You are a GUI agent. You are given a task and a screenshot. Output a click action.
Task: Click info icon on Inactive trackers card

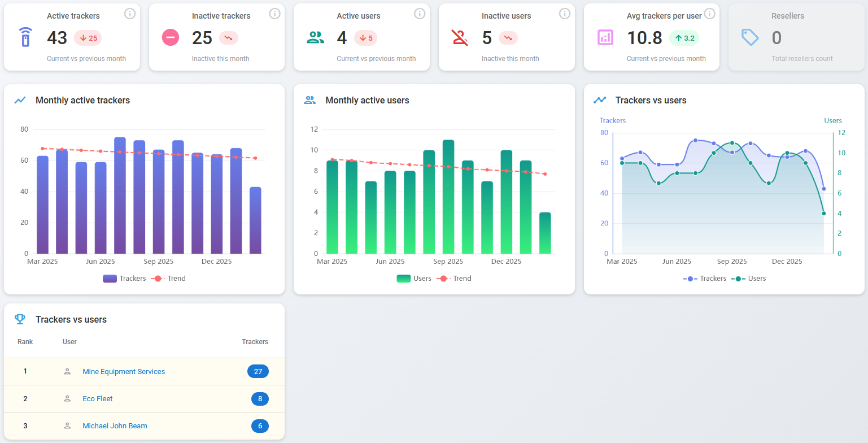click(275, 14)
